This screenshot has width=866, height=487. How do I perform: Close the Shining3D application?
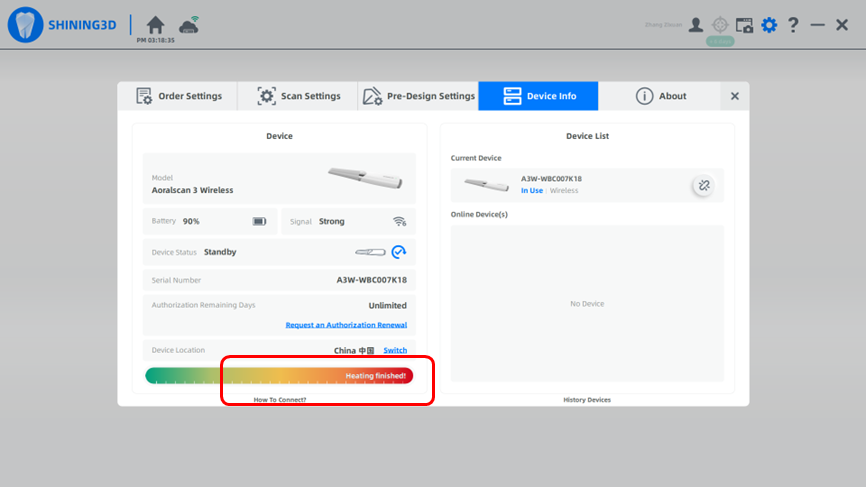(x=842, y=25)
